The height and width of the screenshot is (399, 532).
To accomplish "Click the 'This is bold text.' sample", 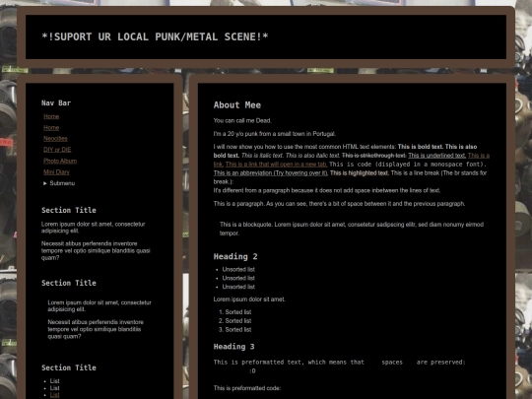I will (421, 147).
